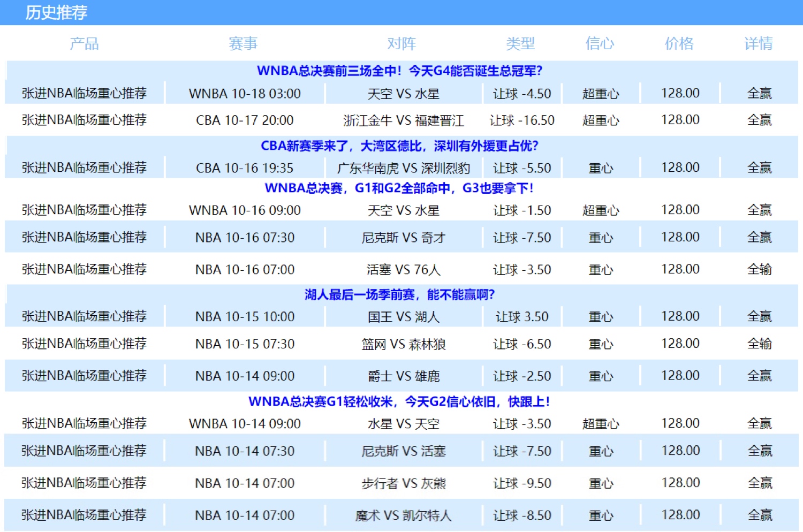Image resolution: width=803 pixels, height=532 pixels.
Task: Select match cell 'NBA 10-16 07:00'
Action: coord(245,270)
